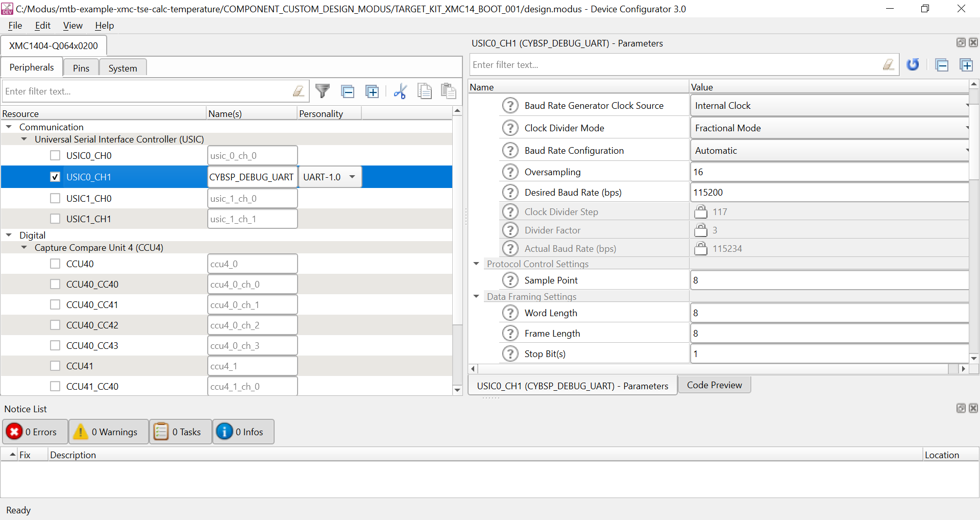Open the UART-1.0 personality dropdown
The width and height of the screenshot is (980, 520).
pyautogui.click(x=330, y=177)
